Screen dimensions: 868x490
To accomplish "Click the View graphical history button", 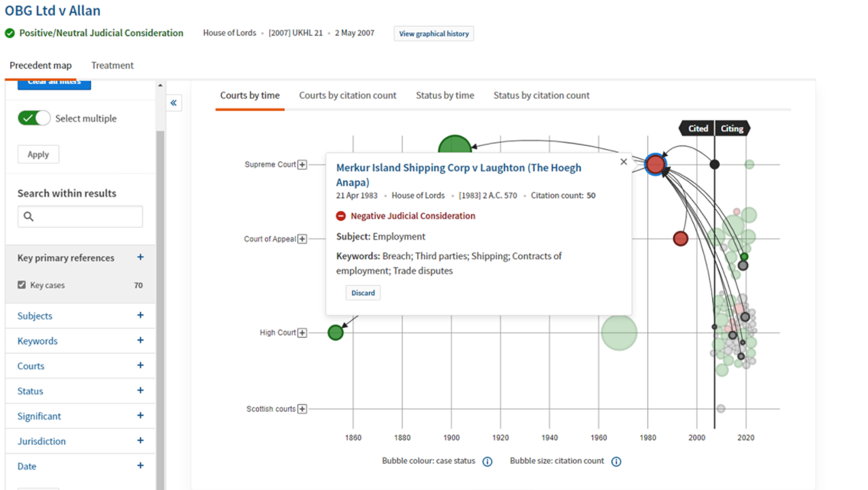I will [433, 34].
